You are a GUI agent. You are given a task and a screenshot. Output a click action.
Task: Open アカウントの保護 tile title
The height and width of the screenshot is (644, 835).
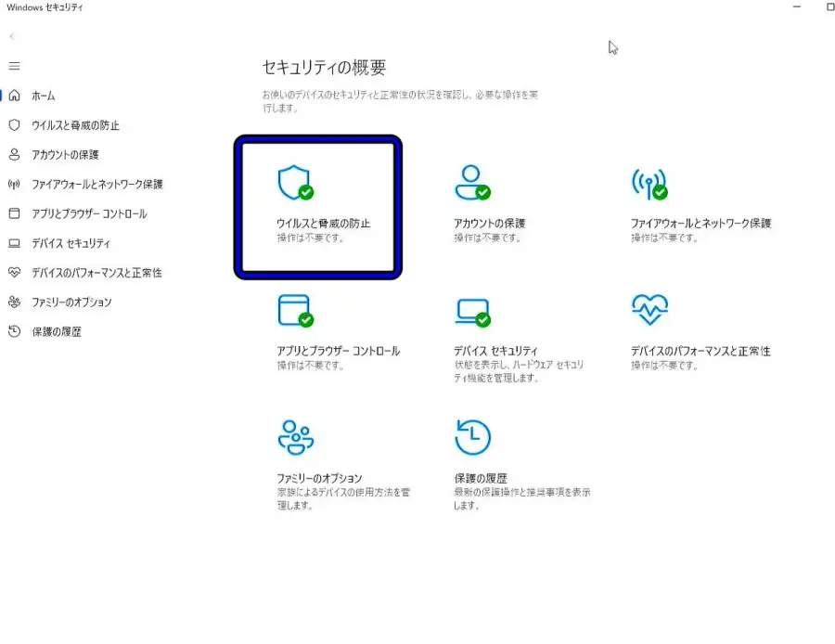tap(489, 224)
